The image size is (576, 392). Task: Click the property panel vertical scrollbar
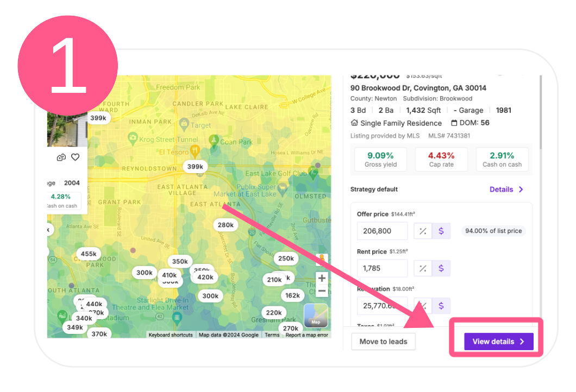540,112
